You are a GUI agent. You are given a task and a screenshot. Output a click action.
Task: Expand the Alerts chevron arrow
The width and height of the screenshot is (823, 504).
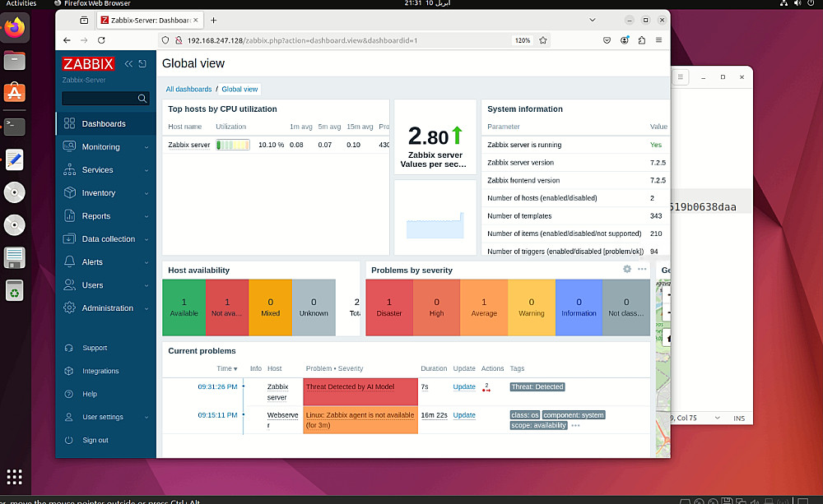click(x=146, y=263)
